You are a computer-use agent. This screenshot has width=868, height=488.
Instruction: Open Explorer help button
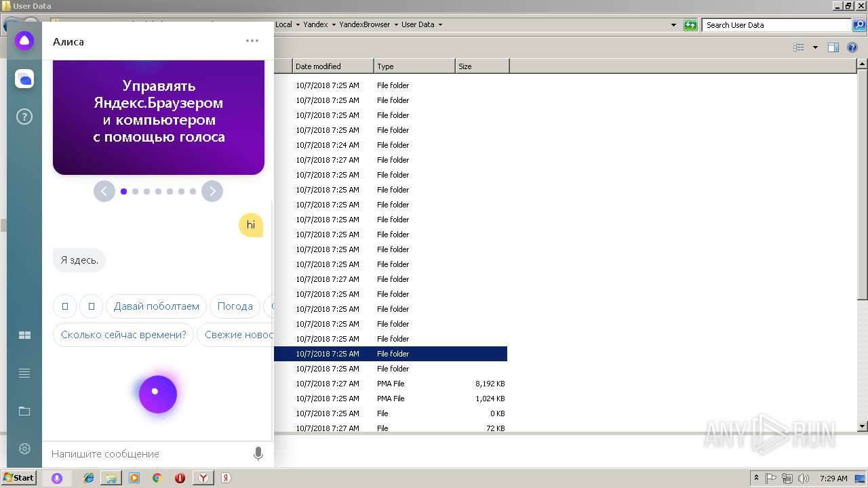coord(852,47)
